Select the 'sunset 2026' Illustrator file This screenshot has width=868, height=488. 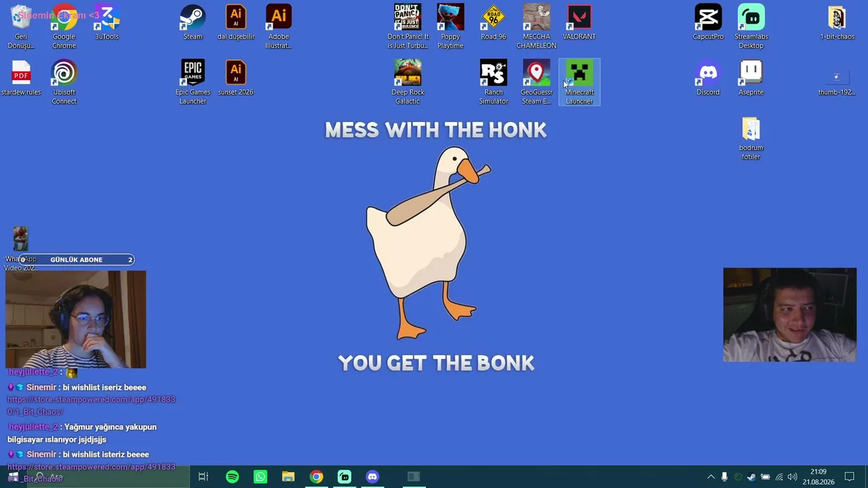(236, 79)
